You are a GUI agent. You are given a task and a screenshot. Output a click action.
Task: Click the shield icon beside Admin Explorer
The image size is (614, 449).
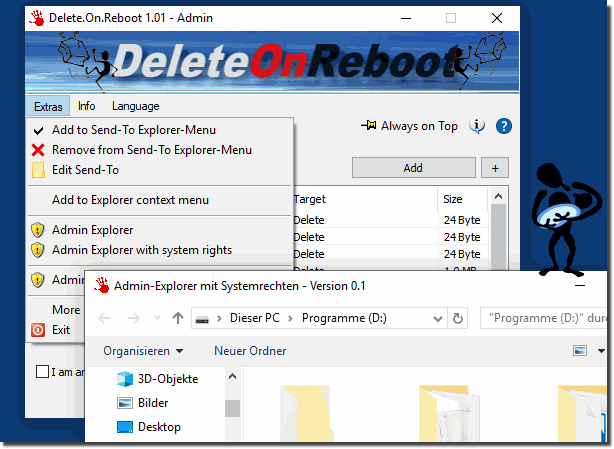tap(38, 230)
